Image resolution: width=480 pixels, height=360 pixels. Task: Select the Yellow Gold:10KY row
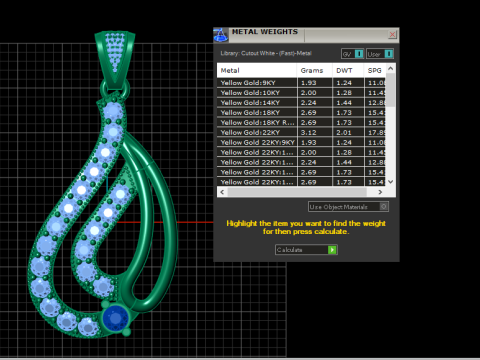(301, 93)
